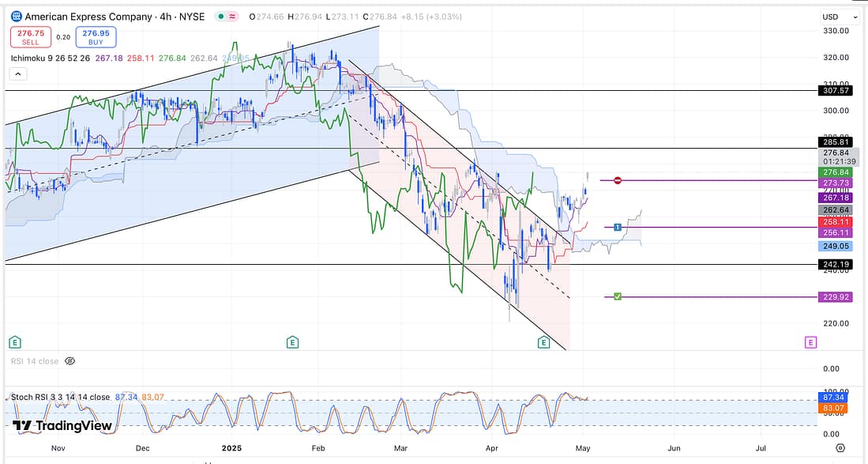The width and height of the screenshot is (868, 464).
Task: Click the earnings 'E' marker near late April
Action: click(543, 341)
